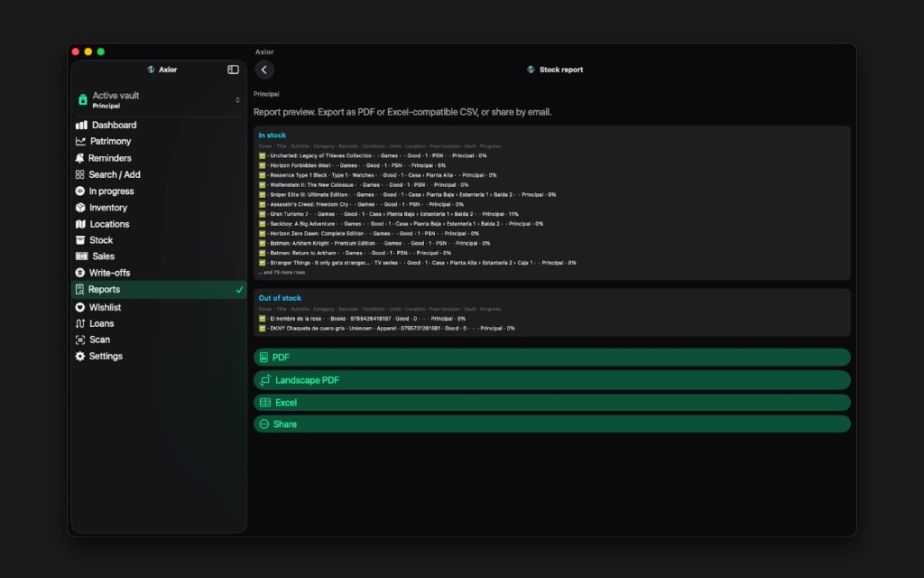924x578 pixels.
Task: Click the Gran Turismo 7 row
Action: (388, 214)
